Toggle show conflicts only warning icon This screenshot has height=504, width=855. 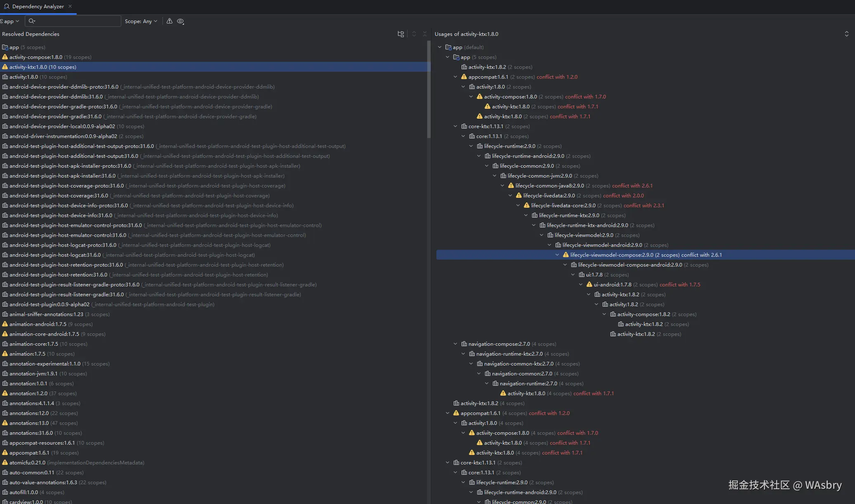(x=169, y=21)
